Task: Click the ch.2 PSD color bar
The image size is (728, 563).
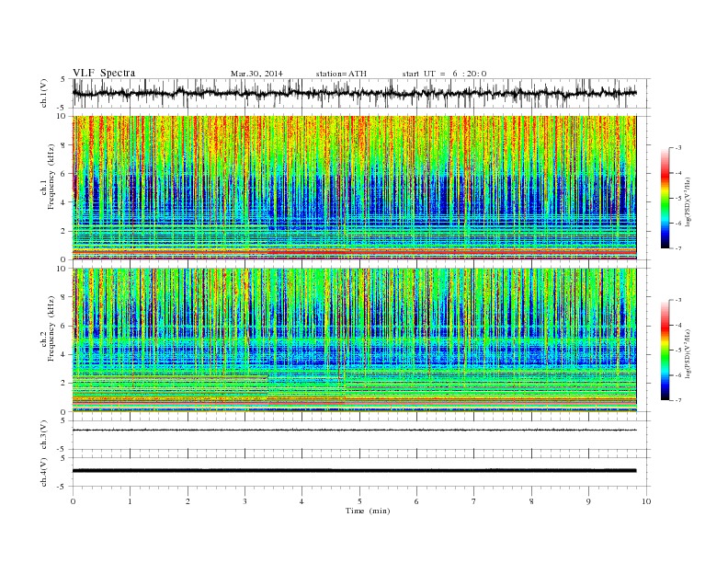Action: click(665, 350)
